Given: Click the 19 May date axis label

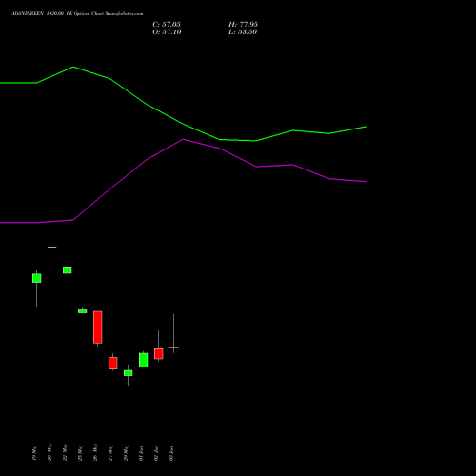Looking at the screenshot, I should tap(34, 453).
